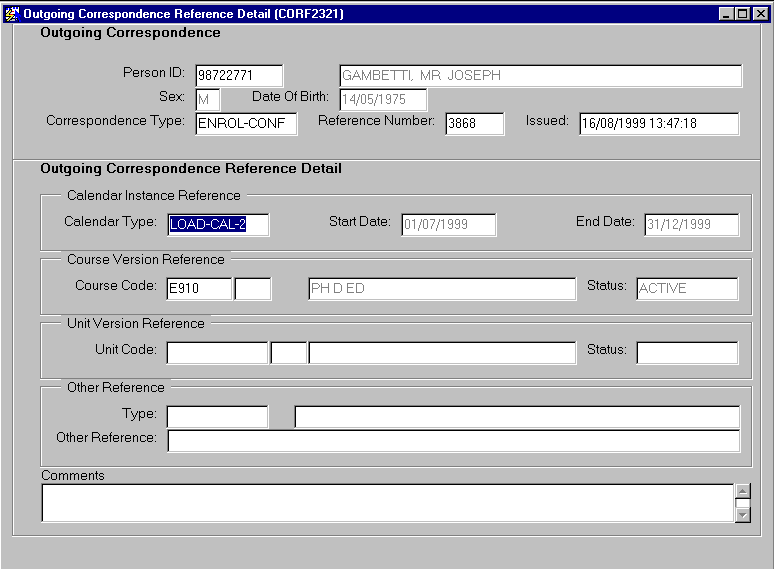Click the Other Reference text field
The image size is (774, 569).
[x=453, y=441]
